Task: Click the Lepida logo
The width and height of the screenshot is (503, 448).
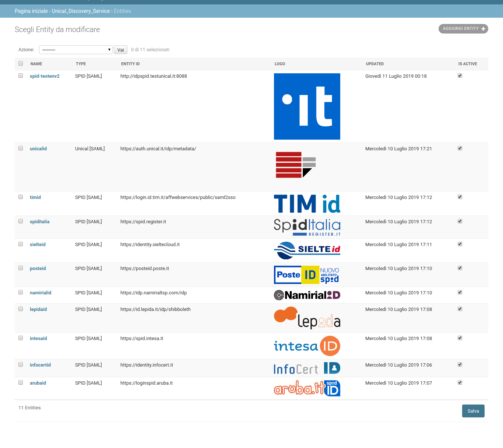Action: click(x=307, y=318)
